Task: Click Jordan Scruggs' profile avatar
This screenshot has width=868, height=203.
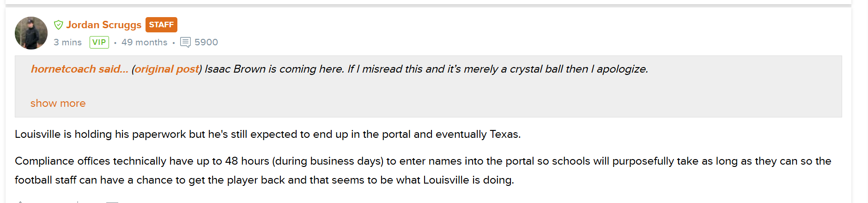Action: pos(31,33)
